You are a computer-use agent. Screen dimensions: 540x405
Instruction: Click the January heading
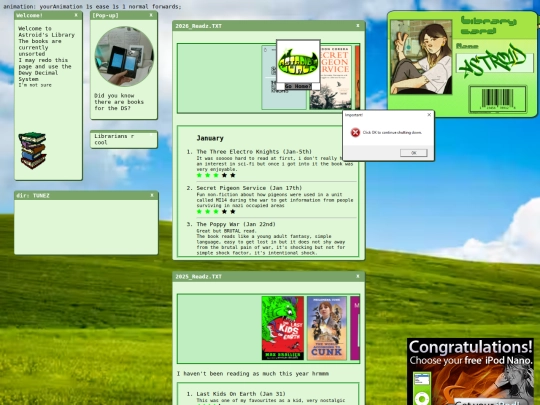pyautogui.click(x=210, y=138)
